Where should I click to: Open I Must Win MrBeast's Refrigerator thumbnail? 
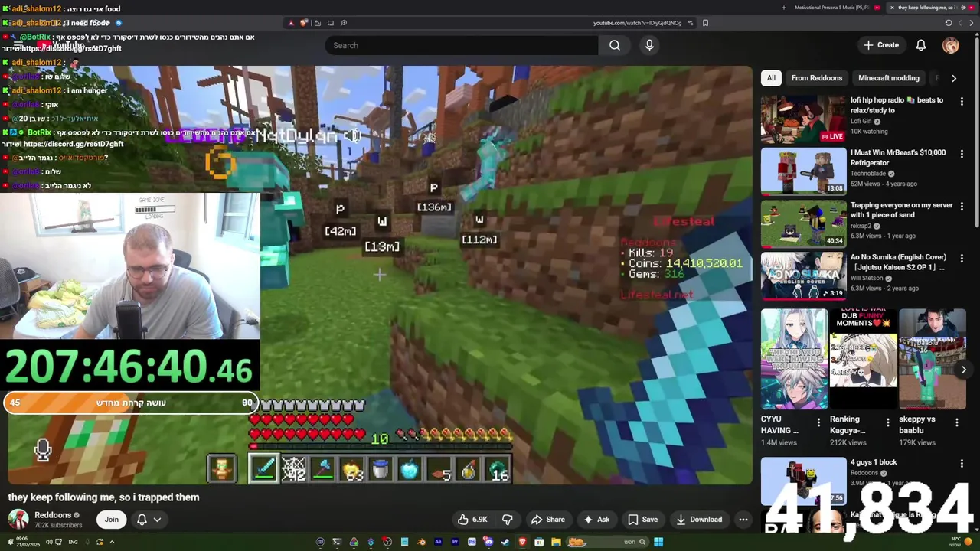803,171
